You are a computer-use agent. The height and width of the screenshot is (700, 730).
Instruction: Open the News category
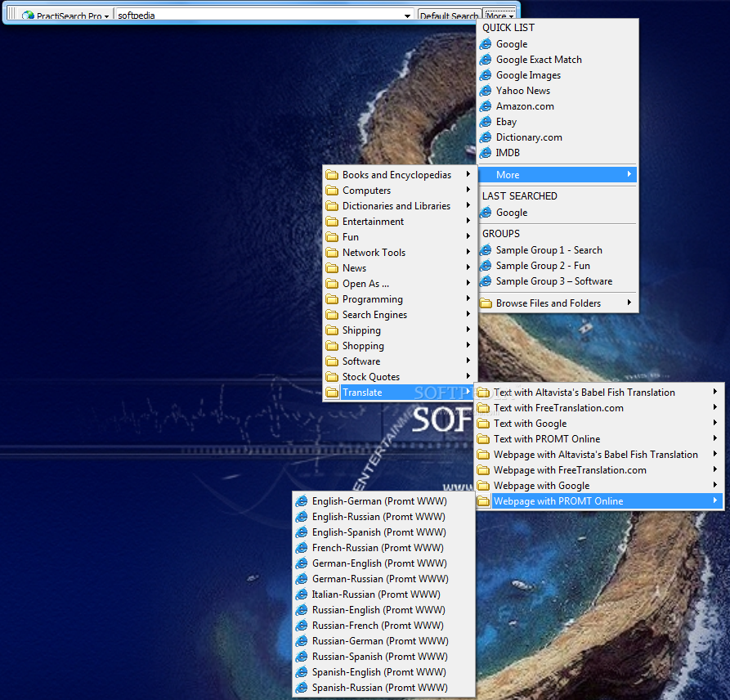tap(400, 267)
